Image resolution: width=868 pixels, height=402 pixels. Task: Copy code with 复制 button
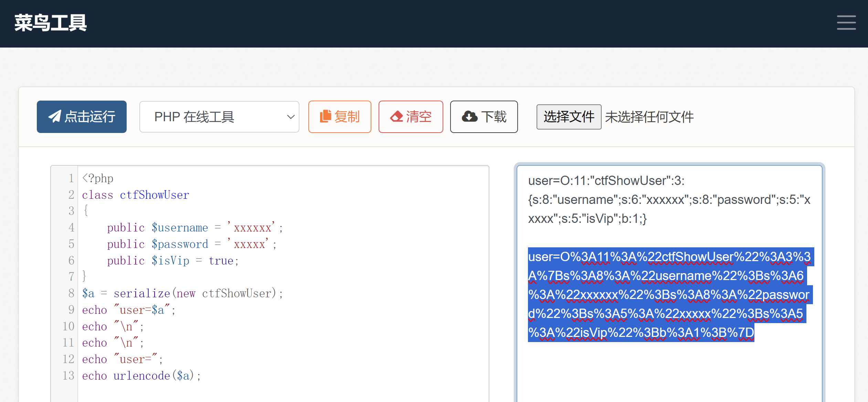coord(340,117)
